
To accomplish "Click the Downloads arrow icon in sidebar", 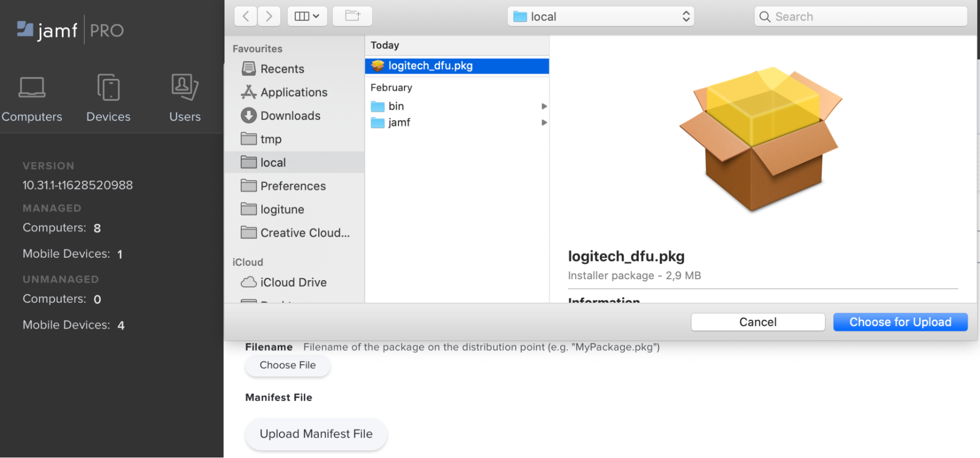I will point(249,116).
